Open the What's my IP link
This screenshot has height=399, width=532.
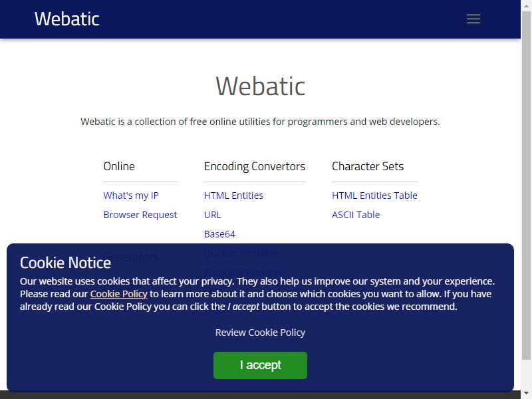[131, 196]
